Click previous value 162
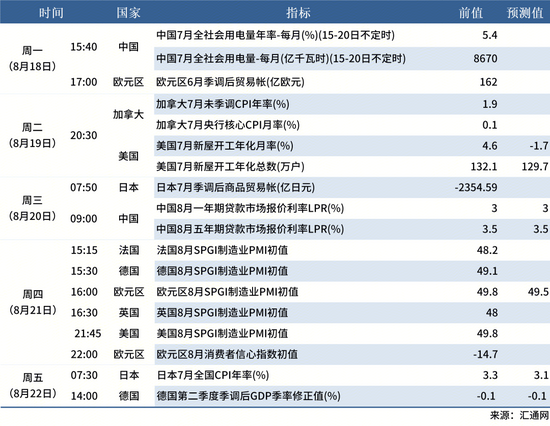This screenshot has width=550, height=426. tap(488, 82)
